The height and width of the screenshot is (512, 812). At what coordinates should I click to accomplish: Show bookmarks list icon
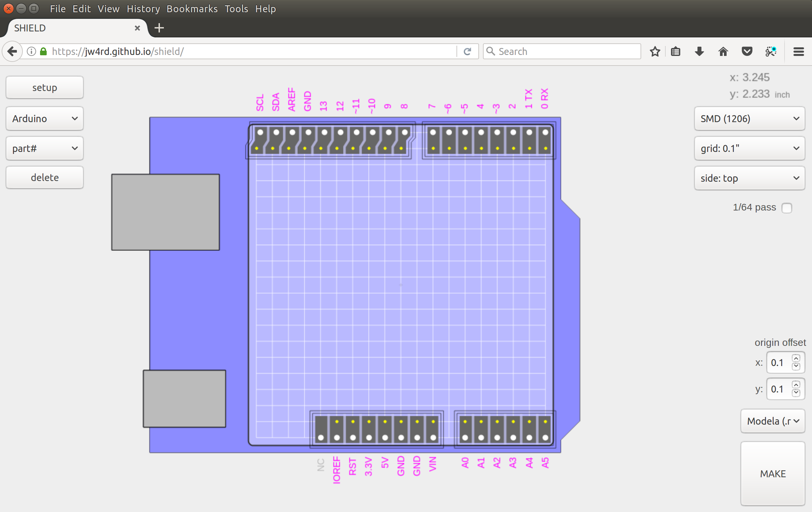pyautogui.click(x=675, y=52)
